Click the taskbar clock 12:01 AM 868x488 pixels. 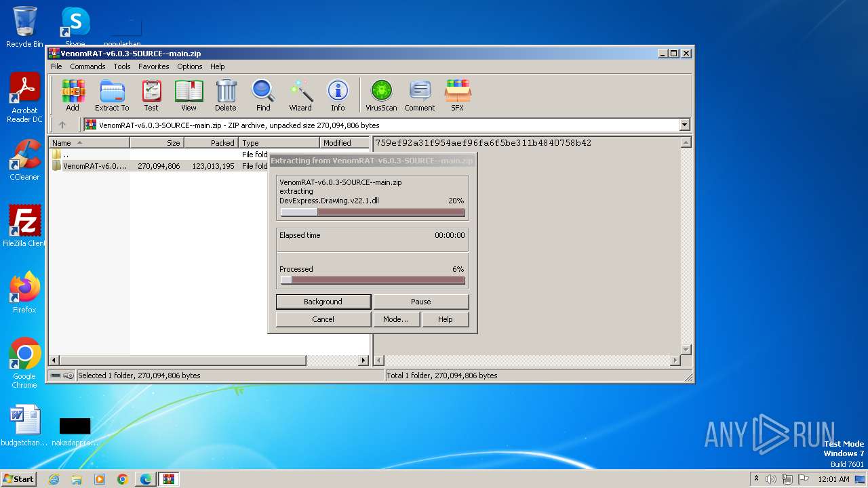click(833, 479)
